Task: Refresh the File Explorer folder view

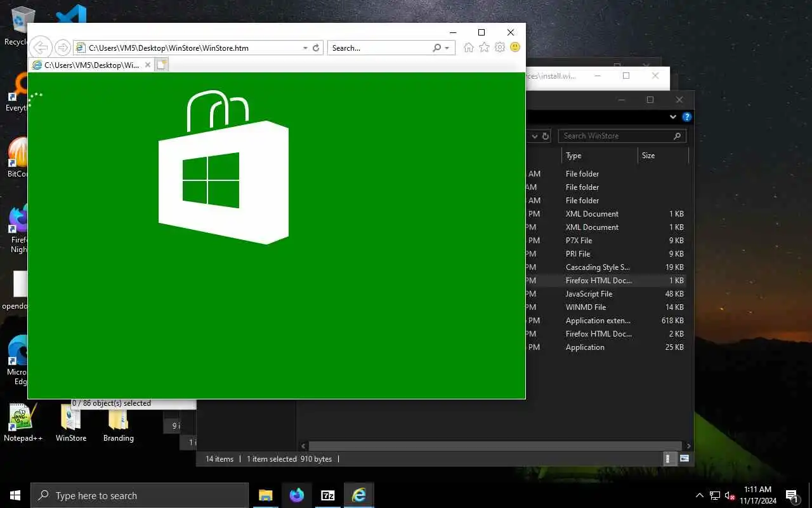Action: [x=545, y=136]
